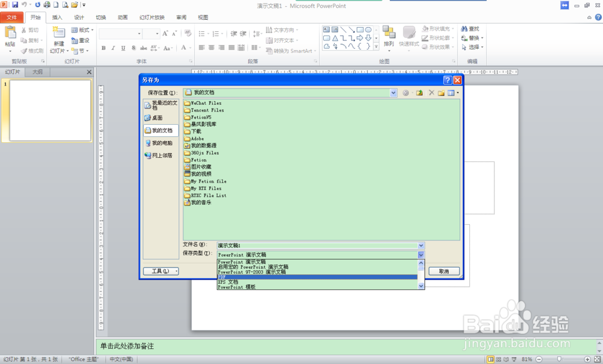Screen dimensions: 603x364
Task: Click the Cancel button in Save As dialog
Action: tap(444, 271)
